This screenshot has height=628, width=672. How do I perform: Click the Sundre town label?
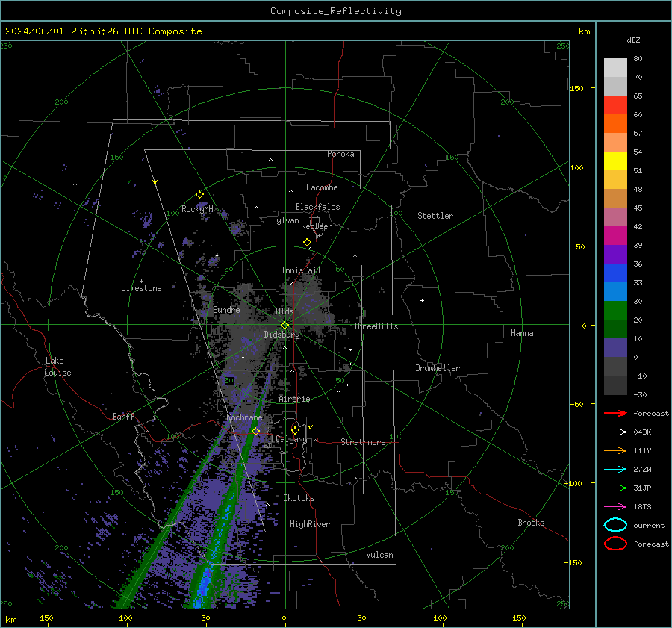(x=226, y=310)
